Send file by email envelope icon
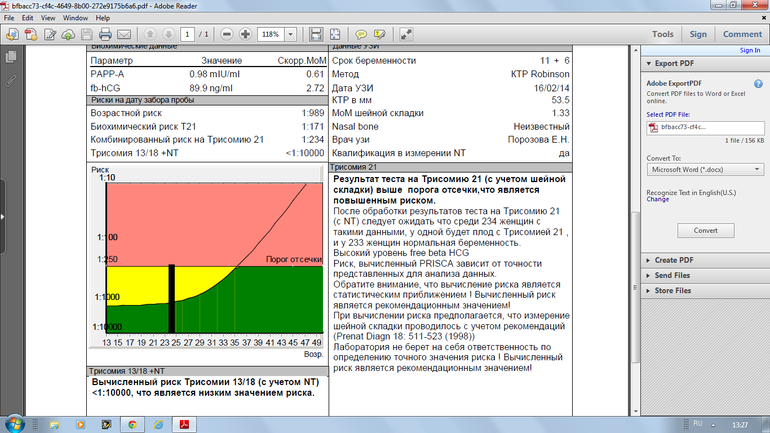 point(124,34)
